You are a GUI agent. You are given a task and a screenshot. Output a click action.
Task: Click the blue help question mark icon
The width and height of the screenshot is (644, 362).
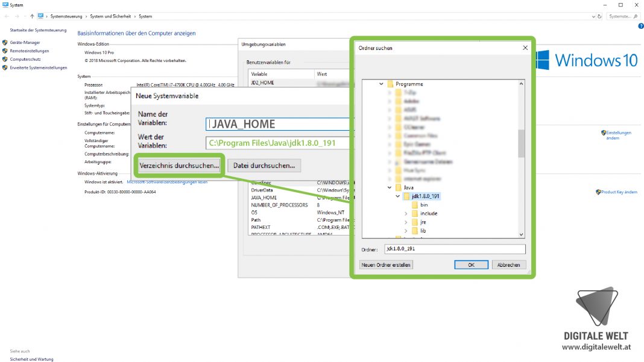pos(640,27)
